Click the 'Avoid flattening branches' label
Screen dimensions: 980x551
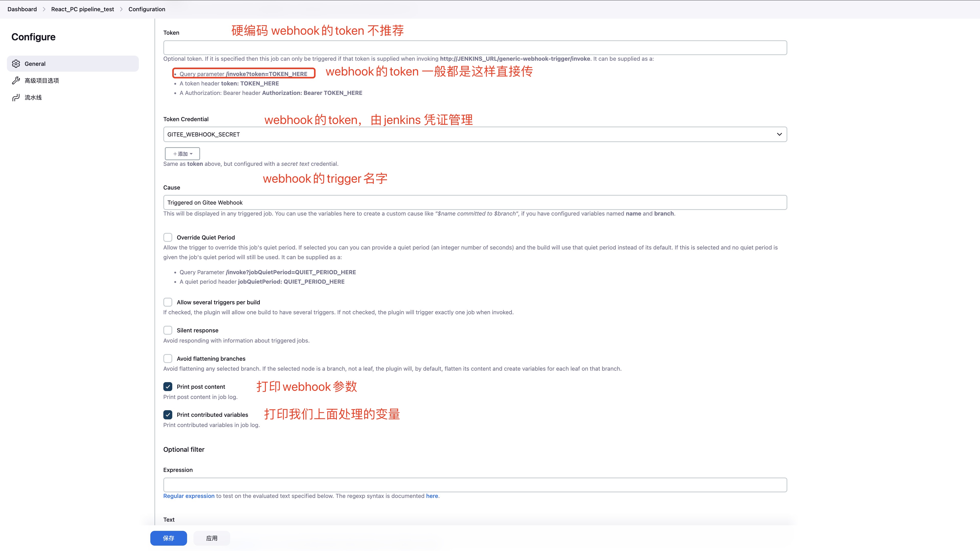[211, 359]
